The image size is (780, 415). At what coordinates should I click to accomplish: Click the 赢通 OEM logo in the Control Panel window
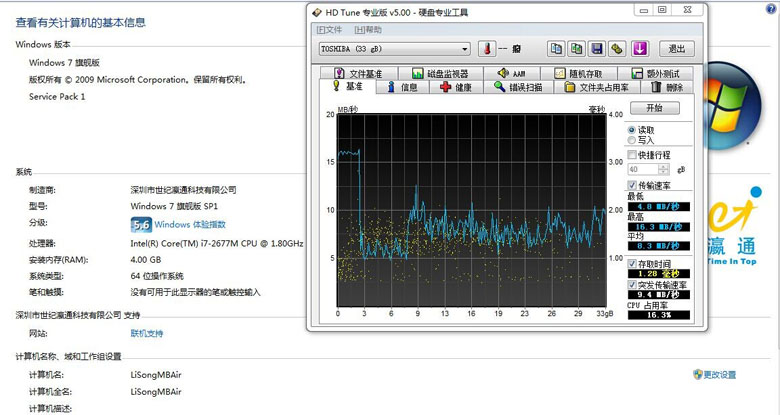[732, 226]
